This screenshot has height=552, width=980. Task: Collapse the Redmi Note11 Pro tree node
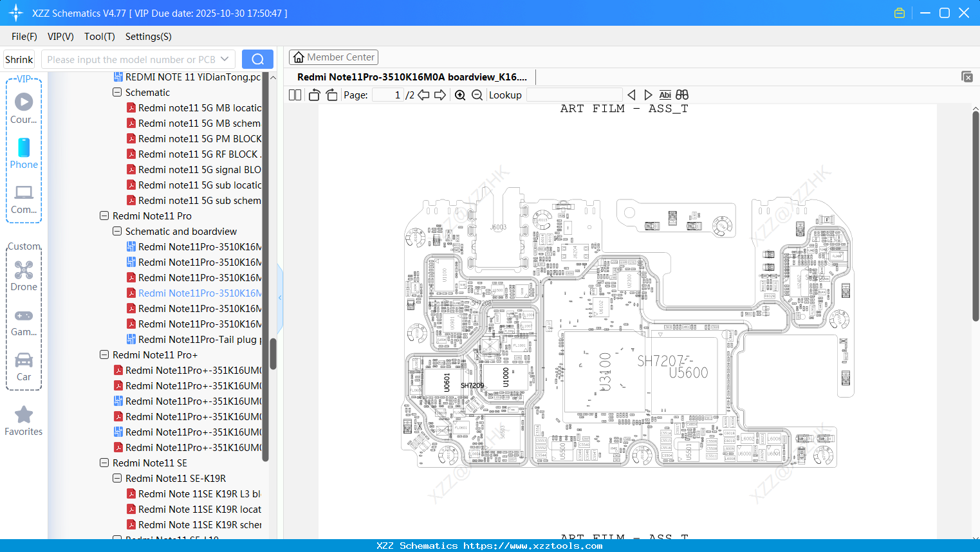(104, 216)
